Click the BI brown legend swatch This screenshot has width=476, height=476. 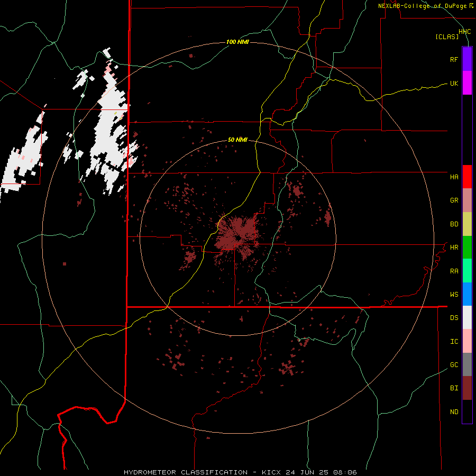(467, 388)
